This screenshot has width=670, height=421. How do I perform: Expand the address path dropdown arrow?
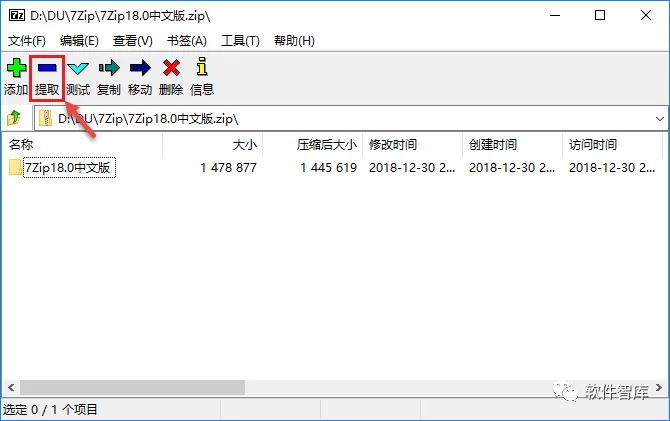tap(660, 118)
